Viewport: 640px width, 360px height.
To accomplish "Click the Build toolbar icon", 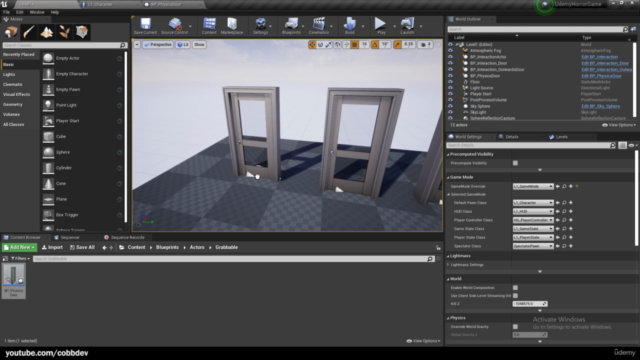I will pyautogui.click(x=350, y=26).
